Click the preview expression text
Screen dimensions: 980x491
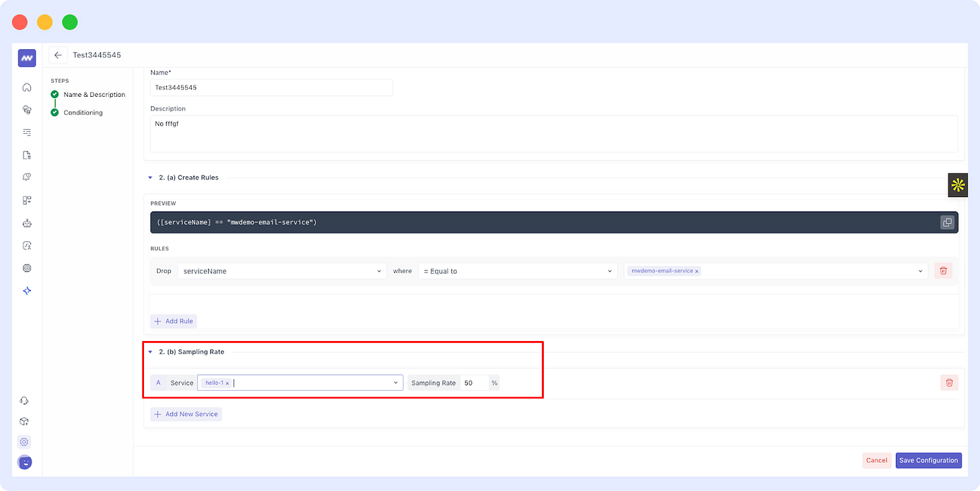pyautogui.click(x=236, y=223)
